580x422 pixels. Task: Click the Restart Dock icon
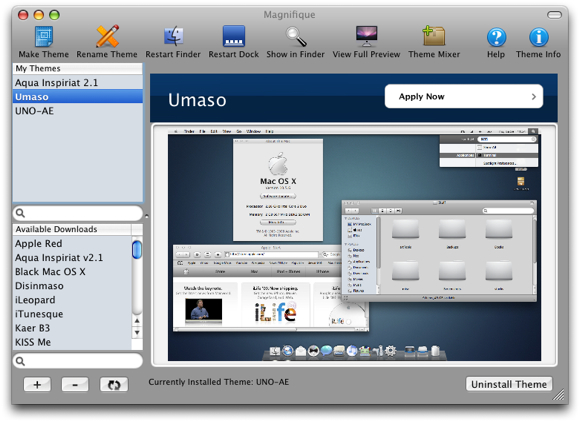coord(233,36)
